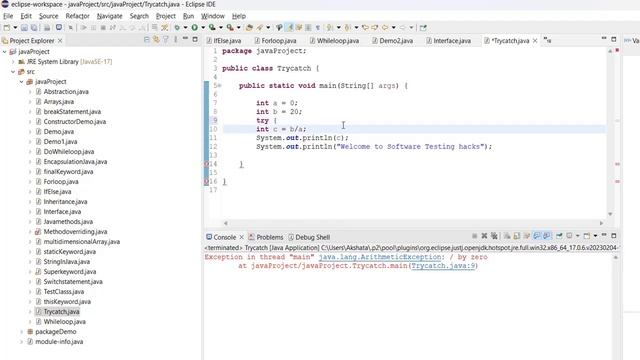Open the New dropdown arrow in toolbar
Screen dimensions: 640x360
15,27
